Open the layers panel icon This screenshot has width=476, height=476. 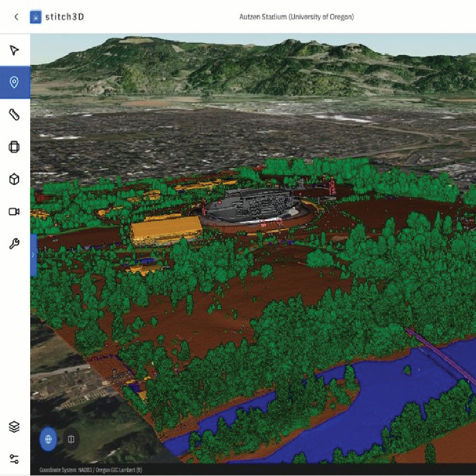[x=14, y=427]
